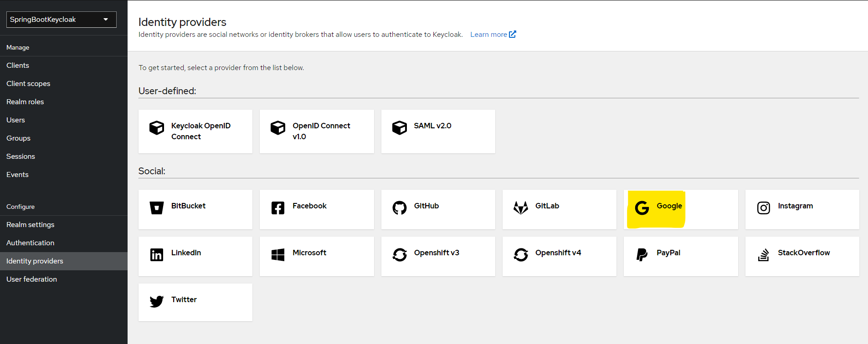Click the OpenID Connect v1.0 cube icon
This screenshot has width=868, height=344.
[x=278, y=128]
